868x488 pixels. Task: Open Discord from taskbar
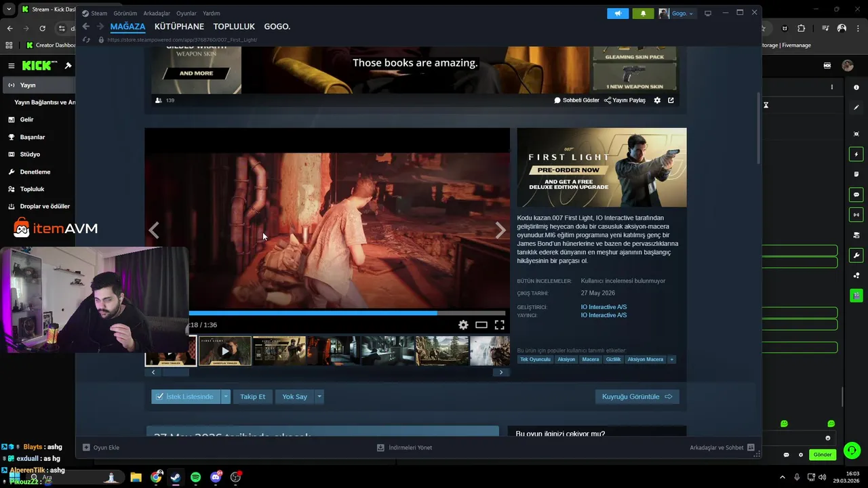click(216, 477)
